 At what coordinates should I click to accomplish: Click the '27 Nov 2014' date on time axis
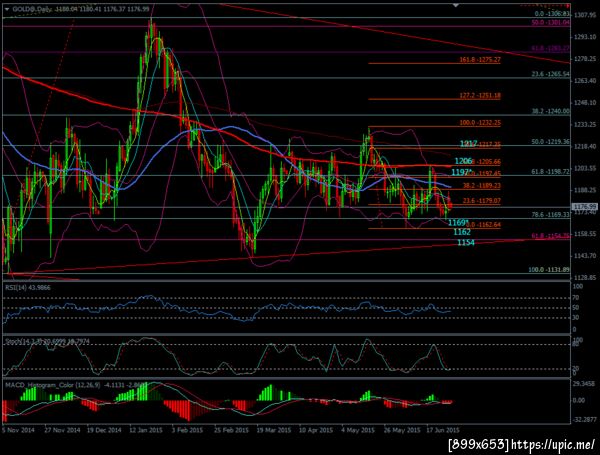pos(62,430)
